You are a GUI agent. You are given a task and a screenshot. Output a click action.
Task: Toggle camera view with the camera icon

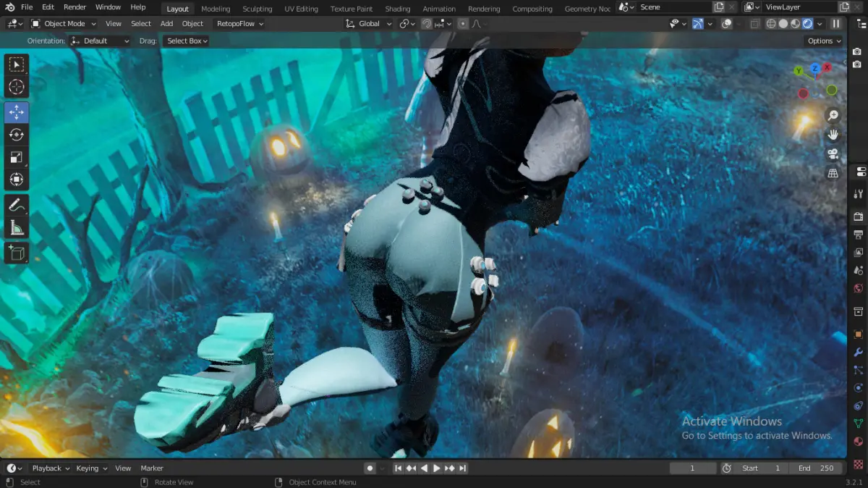coord(833,154)
